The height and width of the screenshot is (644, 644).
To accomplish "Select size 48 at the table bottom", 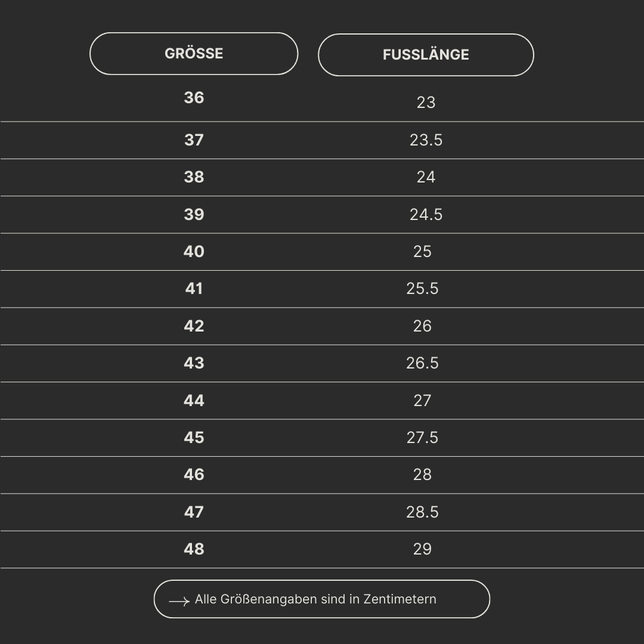I will pyautogui.click(x=194, y=549).
